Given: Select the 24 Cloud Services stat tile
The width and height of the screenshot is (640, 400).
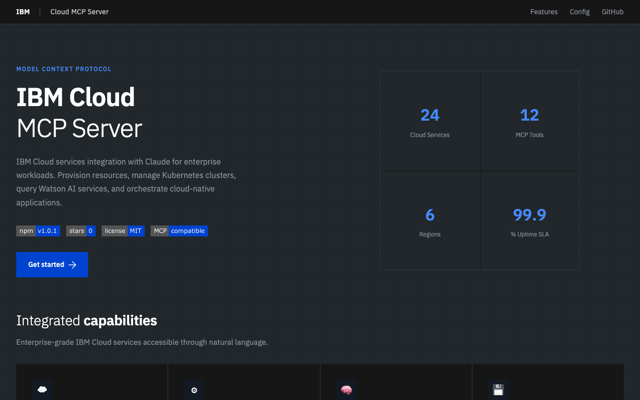Looking at the screenshot, I should 430,120.
